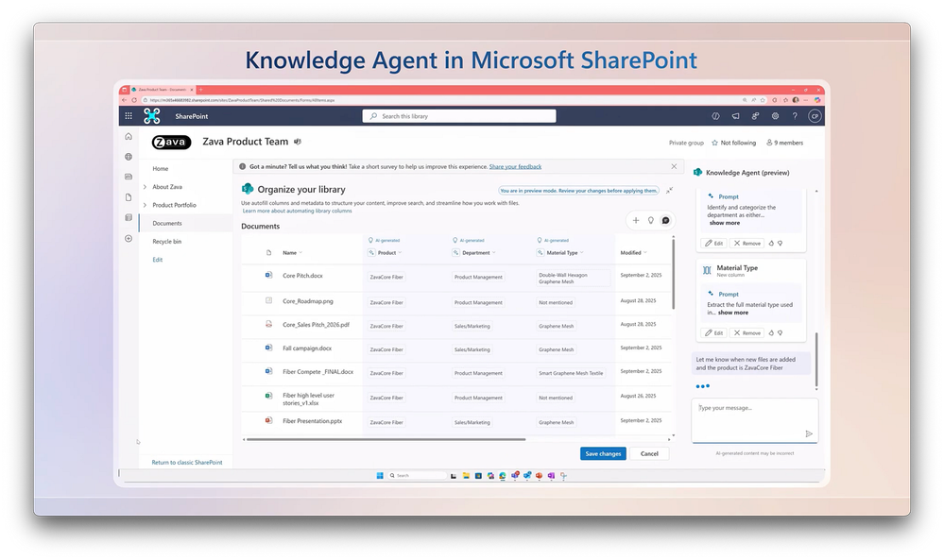Viewport: 944px width, 560px height.
Task: Thumbs up the Material Type card
Action: [x=771, y=332]
